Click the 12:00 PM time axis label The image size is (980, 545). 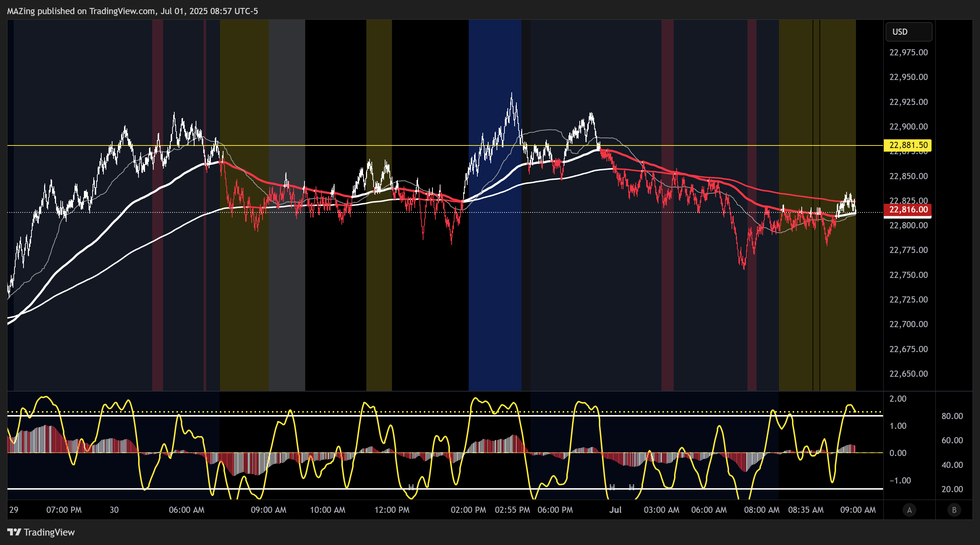392,510
